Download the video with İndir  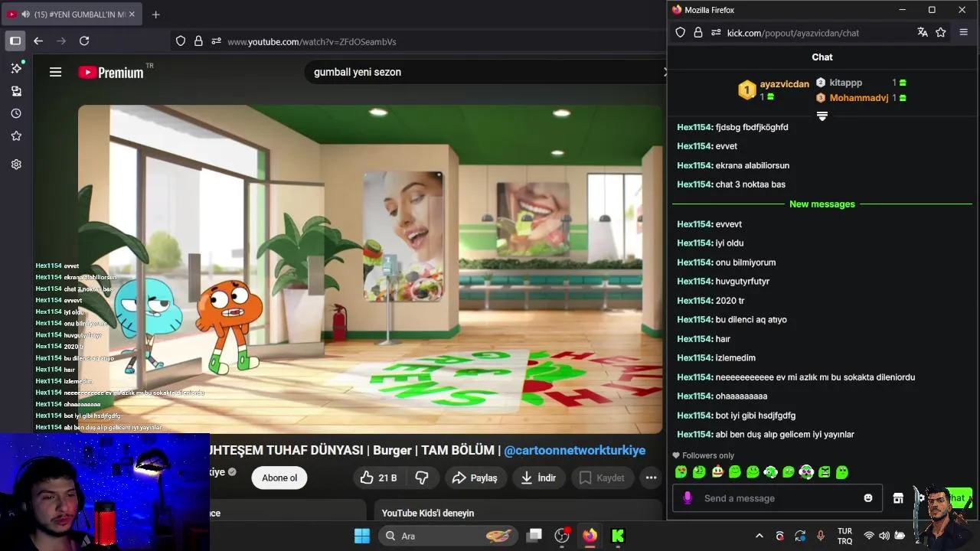539,478
